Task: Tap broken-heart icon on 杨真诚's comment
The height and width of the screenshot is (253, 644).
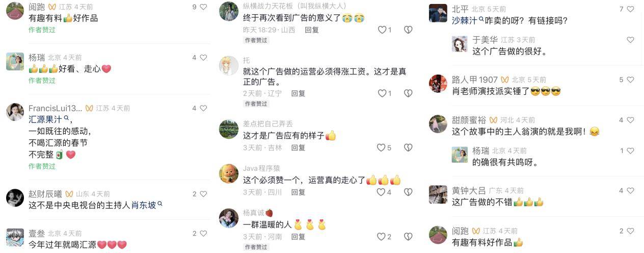Action: [408, 237]
